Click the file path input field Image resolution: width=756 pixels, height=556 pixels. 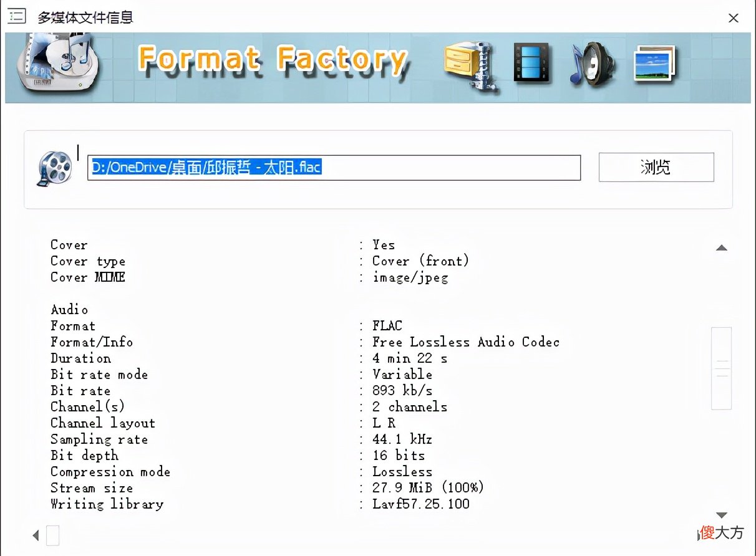coord(334,168)
